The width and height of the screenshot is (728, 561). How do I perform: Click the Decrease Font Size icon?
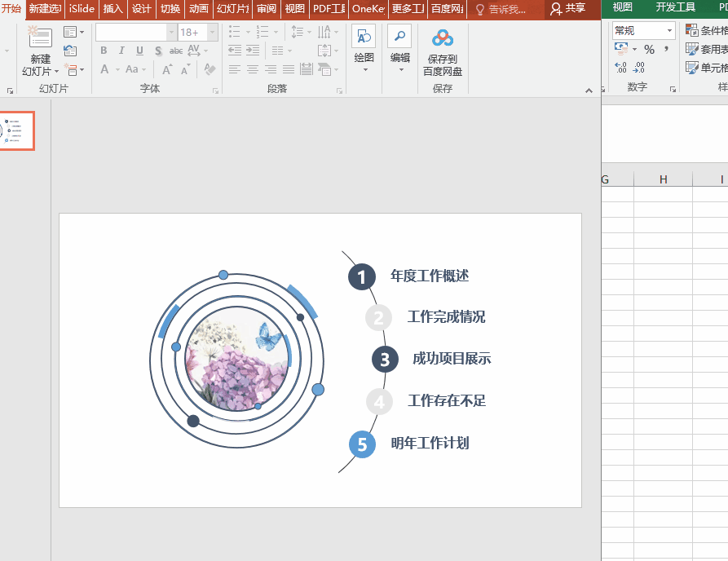point(185,69)
